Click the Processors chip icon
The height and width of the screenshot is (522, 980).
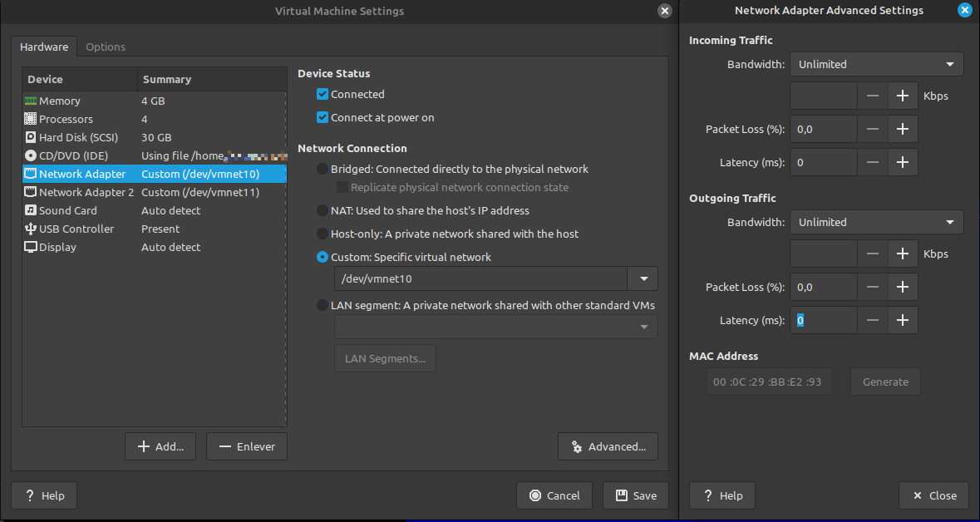pyautogui.click(x=31, y=119)
